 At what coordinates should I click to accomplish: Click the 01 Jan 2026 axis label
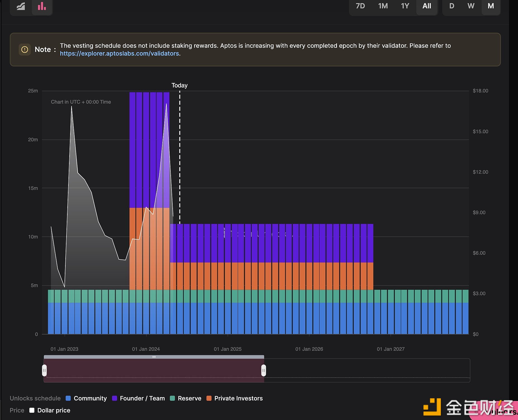[x=309, y=349]
